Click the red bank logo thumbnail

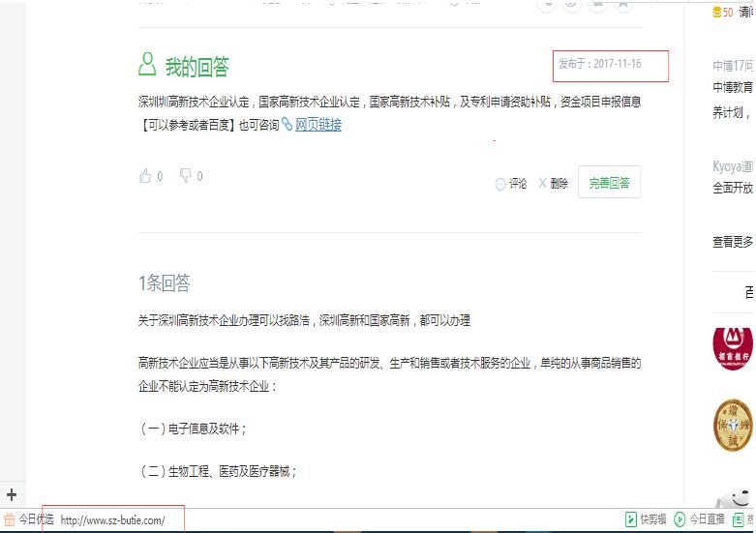[733, 349]
